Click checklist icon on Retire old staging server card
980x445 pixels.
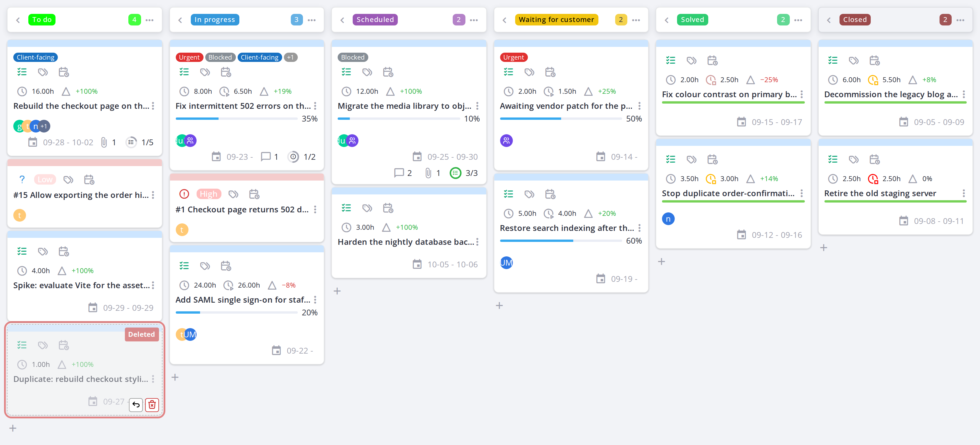click(x=833, y=159)
